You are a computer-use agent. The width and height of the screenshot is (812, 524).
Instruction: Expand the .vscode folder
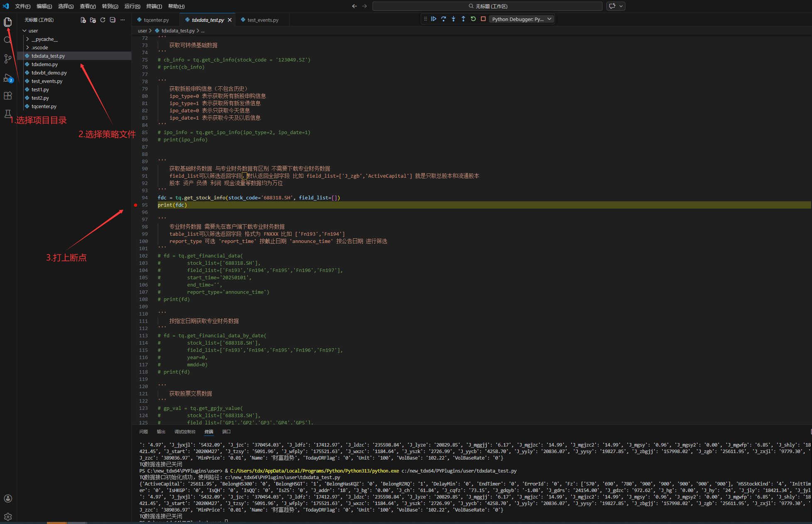pos(40,47)
